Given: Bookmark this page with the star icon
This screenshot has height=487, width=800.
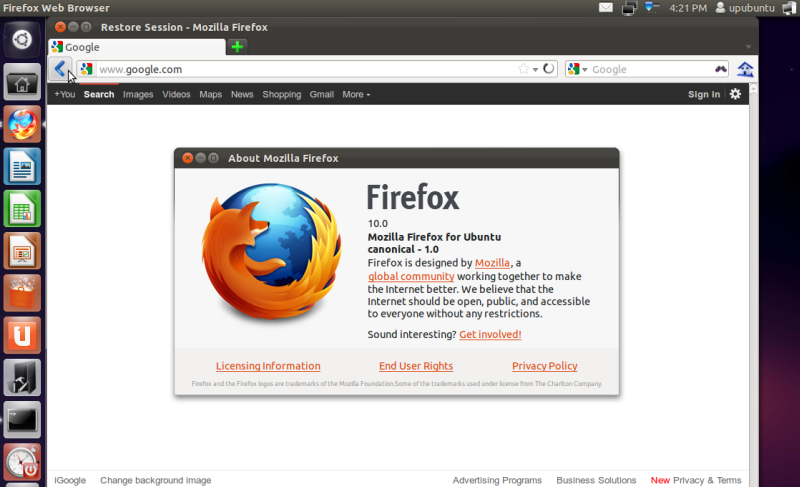Looking at the screenshot, I should 523,69.
